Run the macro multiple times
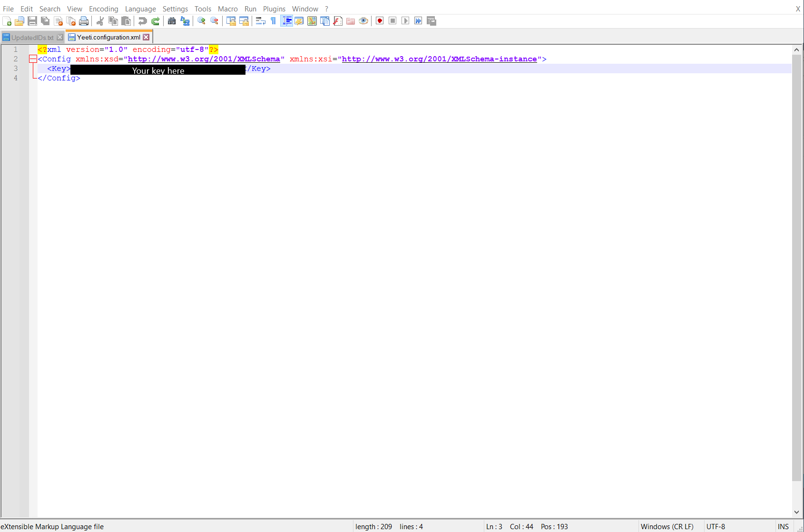This screenshot has width=804, height=532. [x=418, y=21]
